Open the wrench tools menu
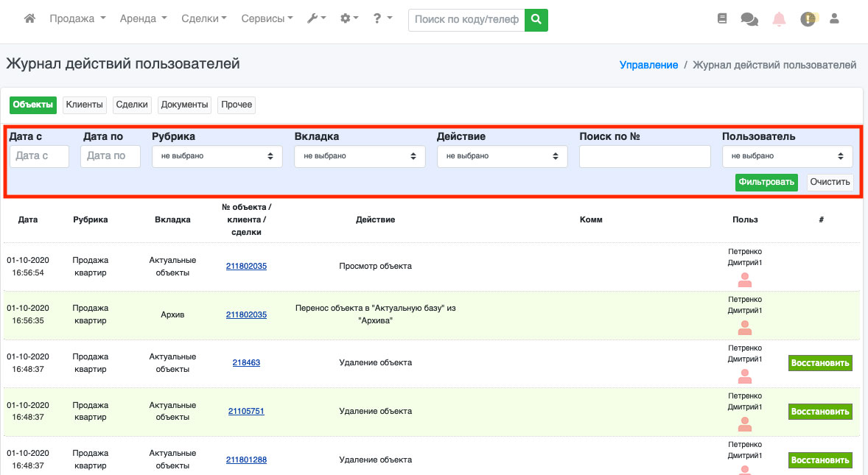868x475 pixels. [317, 19]
